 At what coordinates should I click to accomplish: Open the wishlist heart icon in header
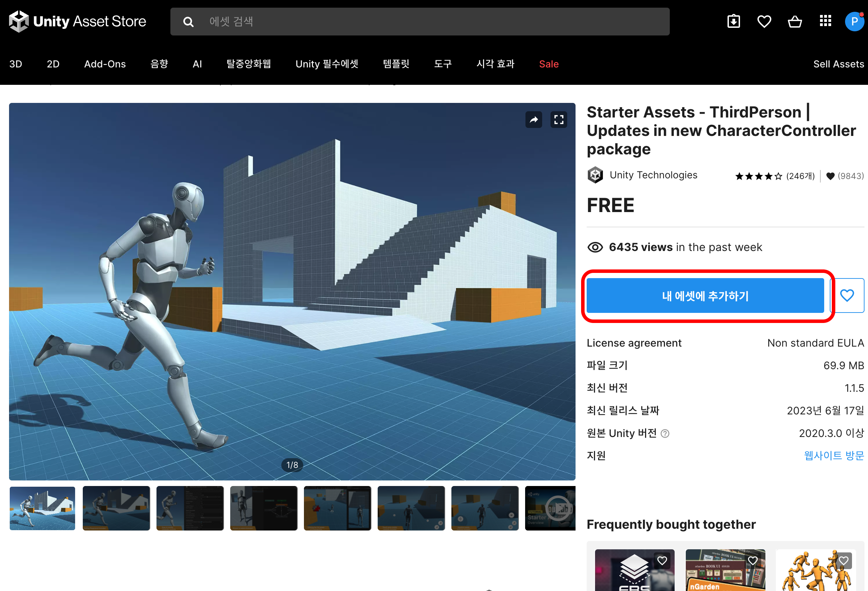764,22
